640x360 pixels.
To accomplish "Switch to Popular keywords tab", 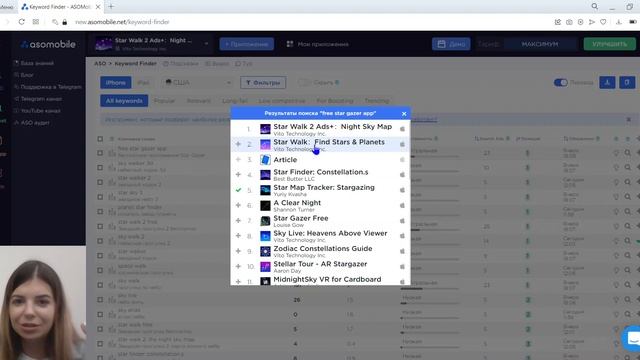I will click(x=164, y=101).
